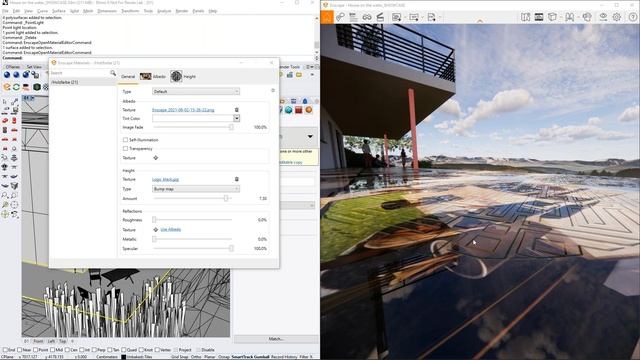Screen dimensions: 640x360
Task: Toggle the Point osnap checkbox
Action: (35, 350)
